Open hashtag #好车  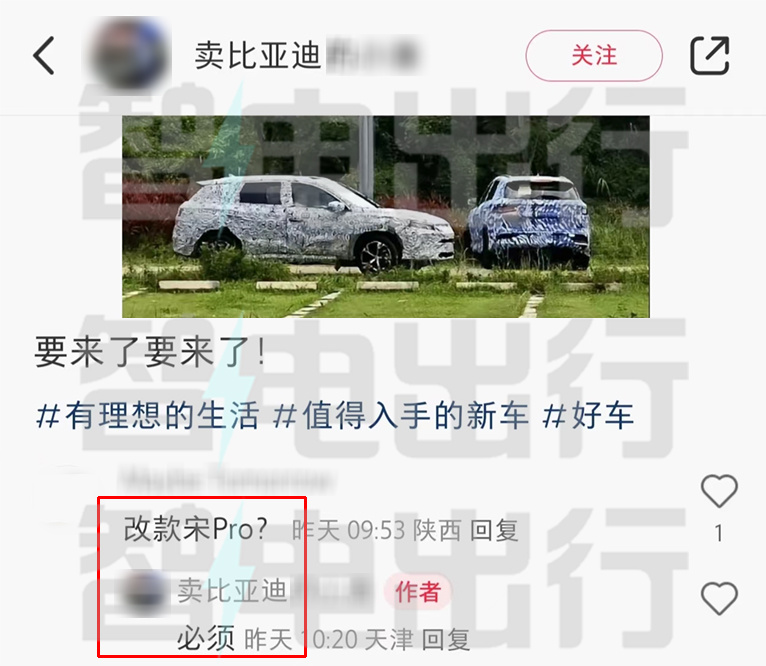588,416
